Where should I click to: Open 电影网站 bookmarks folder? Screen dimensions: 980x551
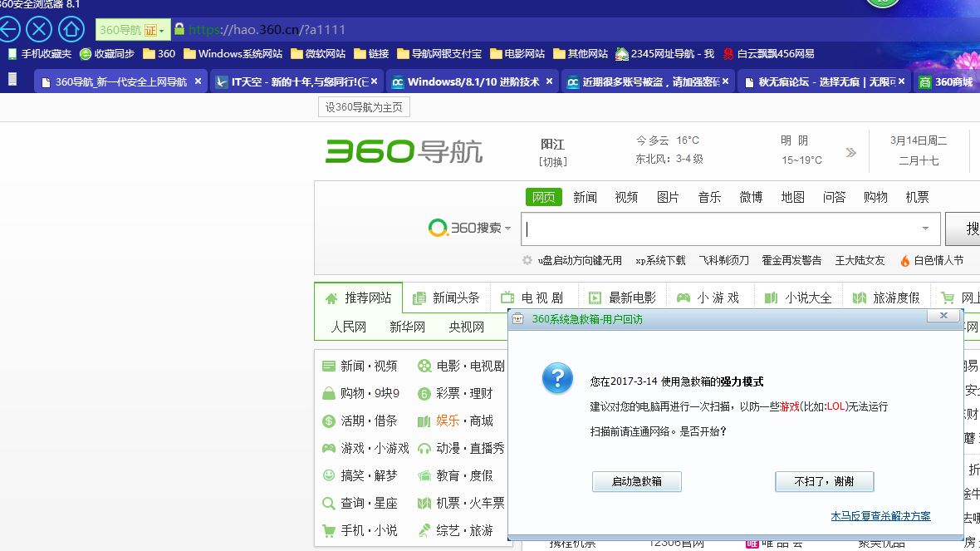point(517,54)
